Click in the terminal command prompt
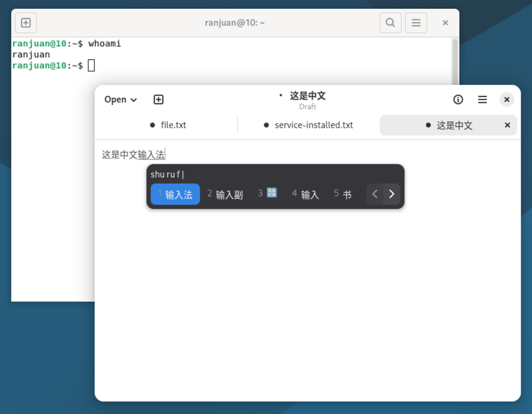The width and height of the screenshot is (532, 414). (91, 65)
